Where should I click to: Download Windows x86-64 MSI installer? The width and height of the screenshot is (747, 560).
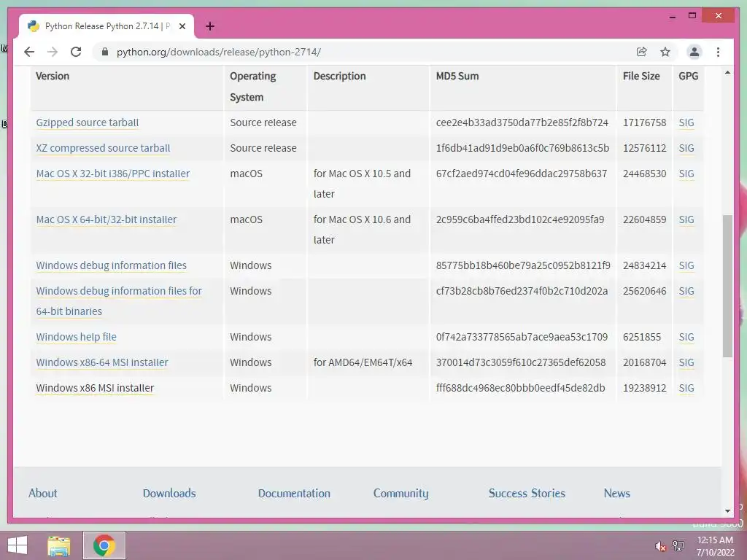coord(102,362)
